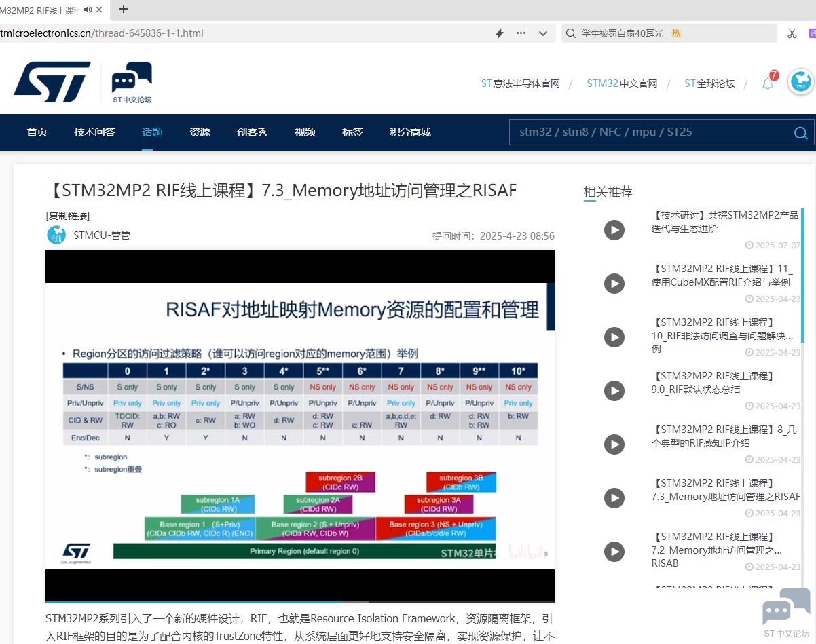Open the three-dots address bar menu
This screenshot has height=644, width=816.
point(521,33)
